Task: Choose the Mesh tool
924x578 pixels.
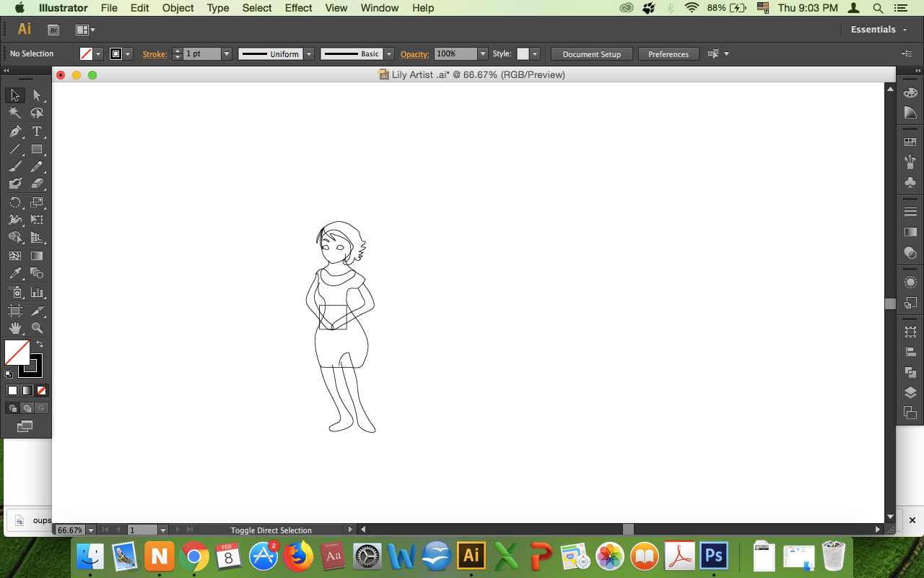Action: 15,256
